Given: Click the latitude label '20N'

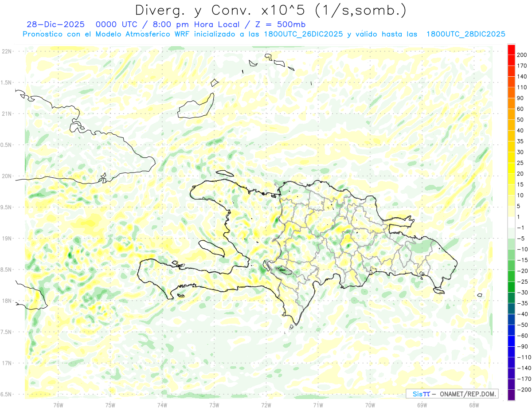Looking at the screenshot, I should [6, 176].
